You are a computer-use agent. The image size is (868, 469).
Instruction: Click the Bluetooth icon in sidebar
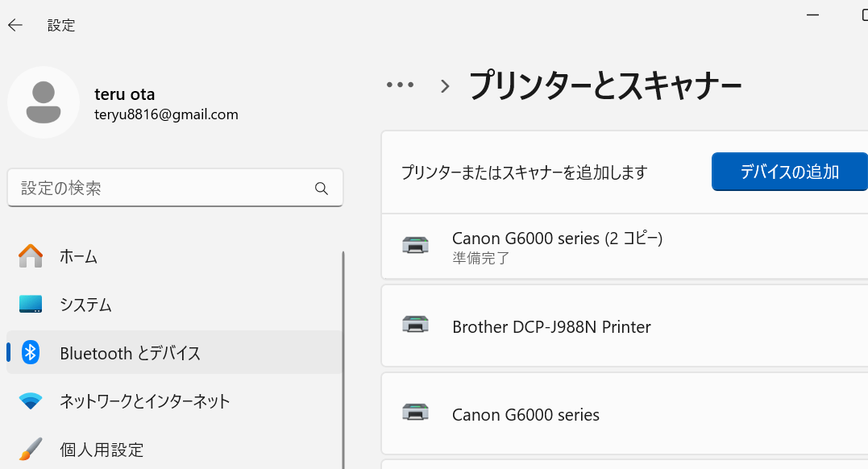[31, 353]
